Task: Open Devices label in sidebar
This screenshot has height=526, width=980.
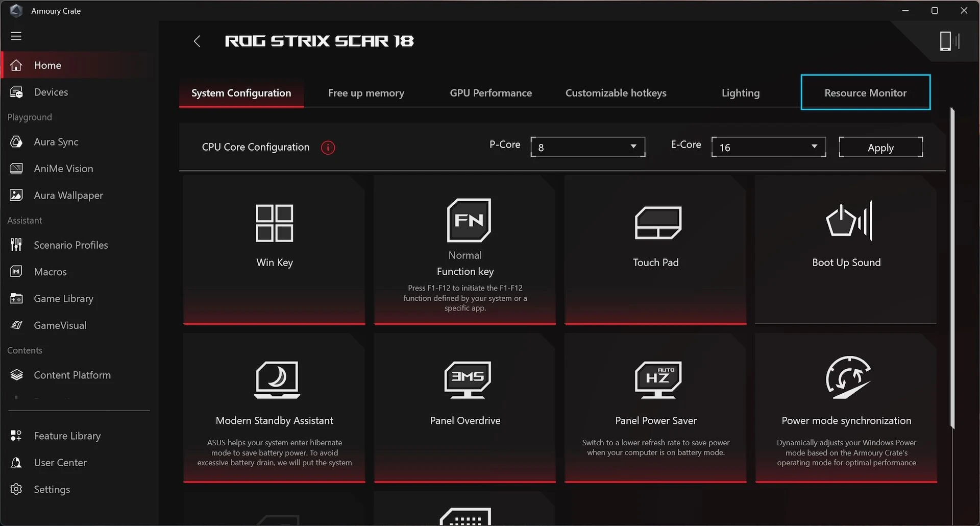Action: 51,92
